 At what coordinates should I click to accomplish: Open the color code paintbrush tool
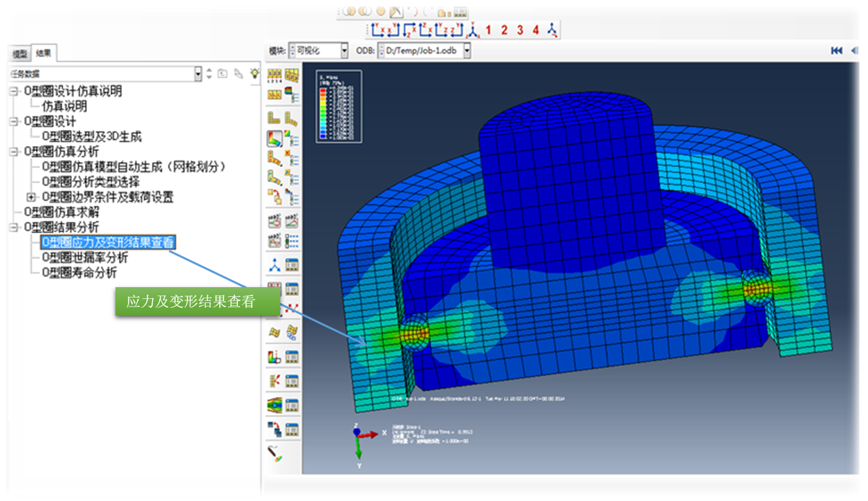(x=275, y=454)
